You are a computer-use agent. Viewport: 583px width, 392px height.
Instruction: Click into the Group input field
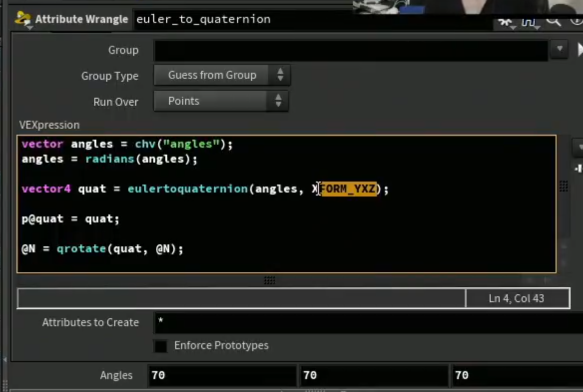351,50
